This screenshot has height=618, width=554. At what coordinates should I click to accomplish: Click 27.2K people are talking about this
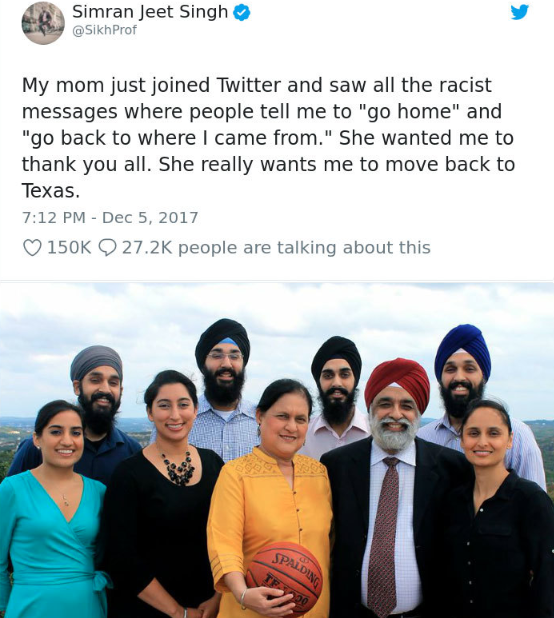(276, 248)
